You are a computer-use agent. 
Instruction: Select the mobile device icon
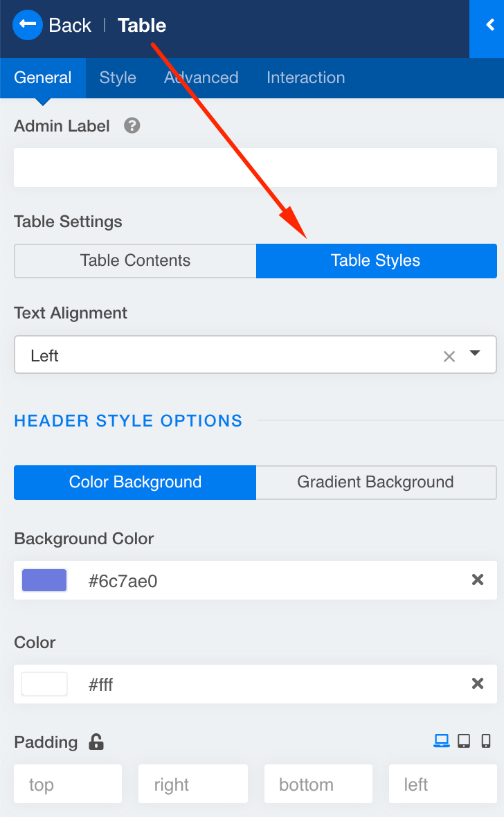point(486,741)
